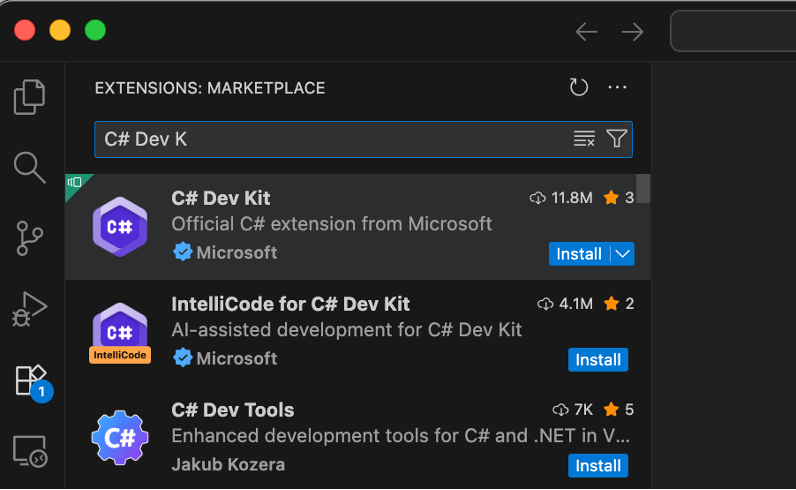Open the Run and Debug view

[x=30, y=309]
